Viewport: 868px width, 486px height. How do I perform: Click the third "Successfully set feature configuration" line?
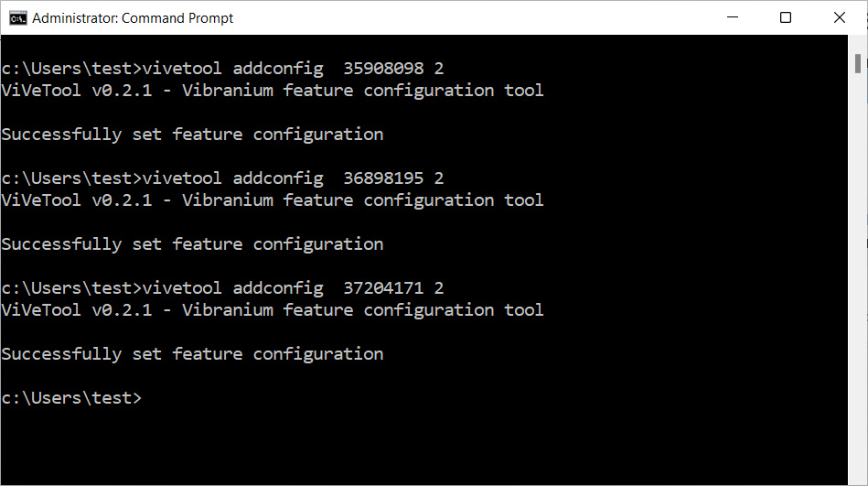pos(192,354)
